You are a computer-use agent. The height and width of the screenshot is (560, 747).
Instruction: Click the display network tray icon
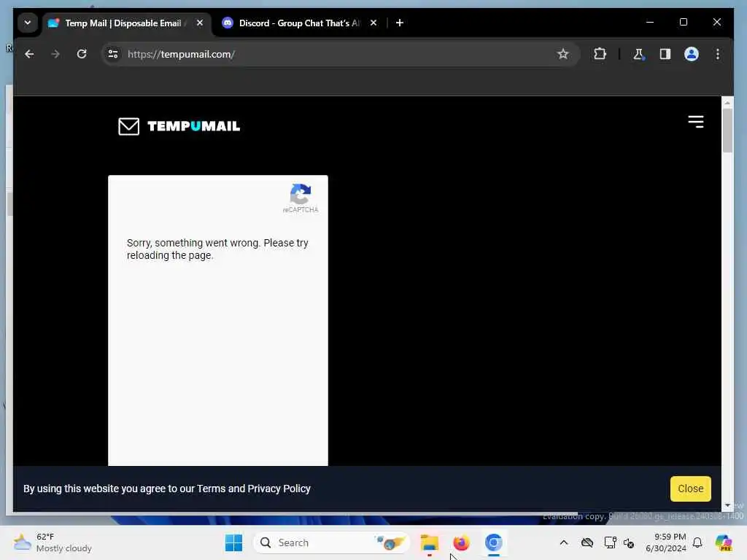(610, 542)
